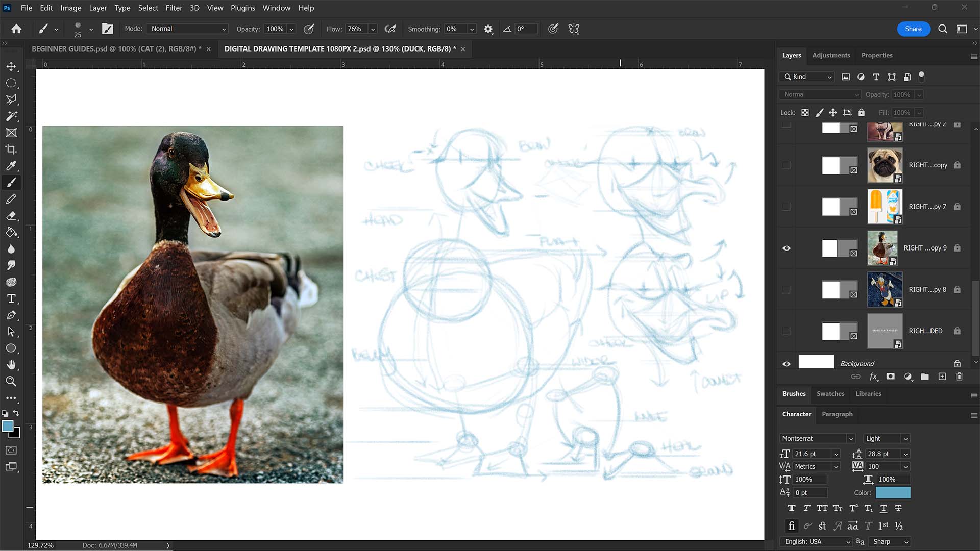Viewport: 980px width, 551px height.
Task: Open the layer filter Kind dropdown
Action: [x=807, y=77]
